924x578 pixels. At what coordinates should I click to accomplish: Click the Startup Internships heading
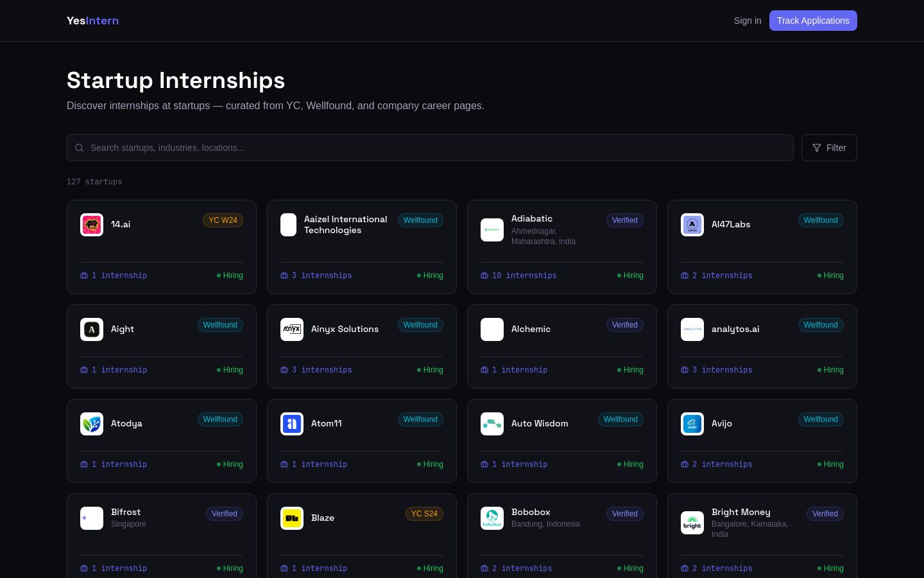pos(176,80)
